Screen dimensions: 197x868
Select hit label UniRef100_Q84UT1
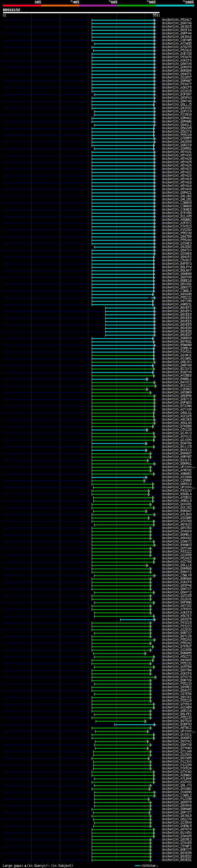click(x=177, y=74)
